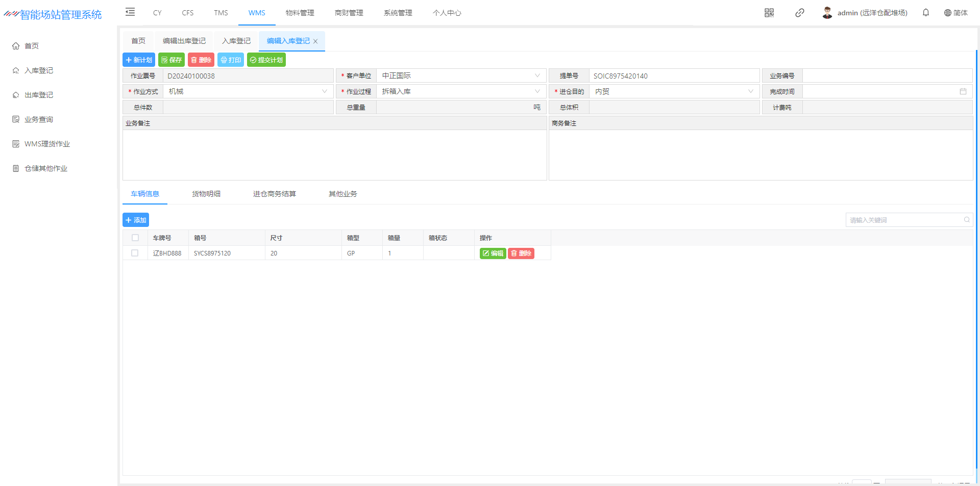Click the 提单号 input field
Image resolution: width=980 pixels, height=486 pixels.
(674, 76)
